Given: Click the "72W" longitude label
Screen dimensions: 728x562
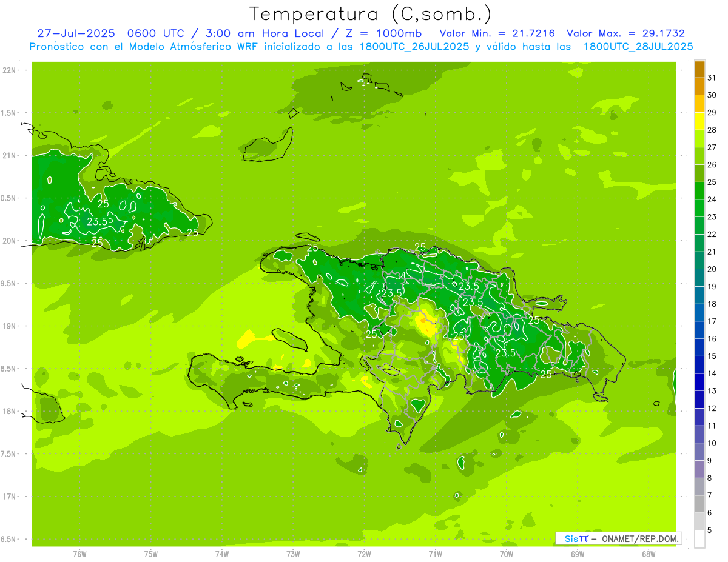Looking at the screenshot, I should tap(364, 554).
